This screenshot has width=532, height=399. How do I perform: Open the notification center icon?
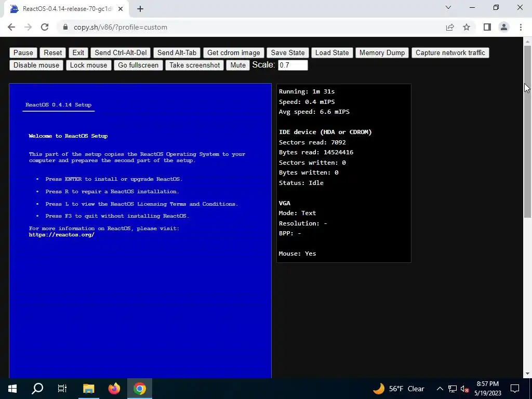515,389
